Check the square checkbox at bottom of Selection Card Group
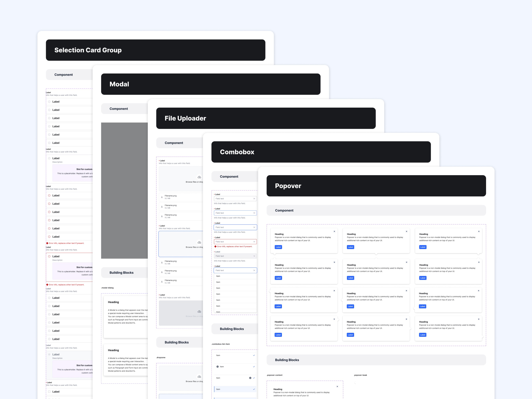This screenshot has height=399, width=532. [x=49, y=392]
